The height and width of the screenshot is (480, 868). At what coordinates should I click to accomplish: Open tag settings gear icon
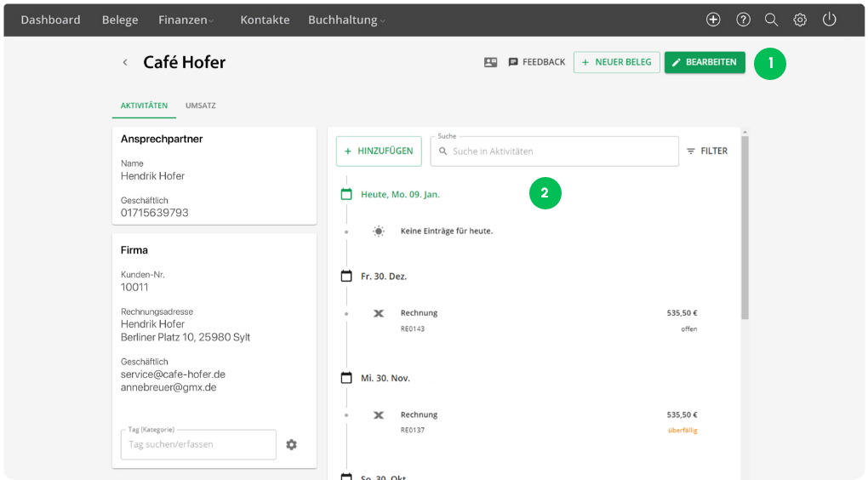pyautogui.click(x=291, y=444)
